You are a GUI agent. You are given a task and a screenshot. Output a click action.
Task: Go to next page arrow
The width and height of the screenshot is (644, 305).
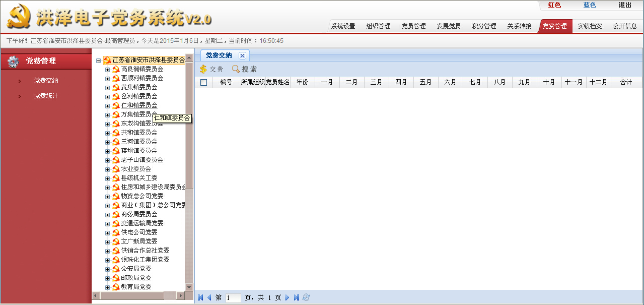[288, 297]
